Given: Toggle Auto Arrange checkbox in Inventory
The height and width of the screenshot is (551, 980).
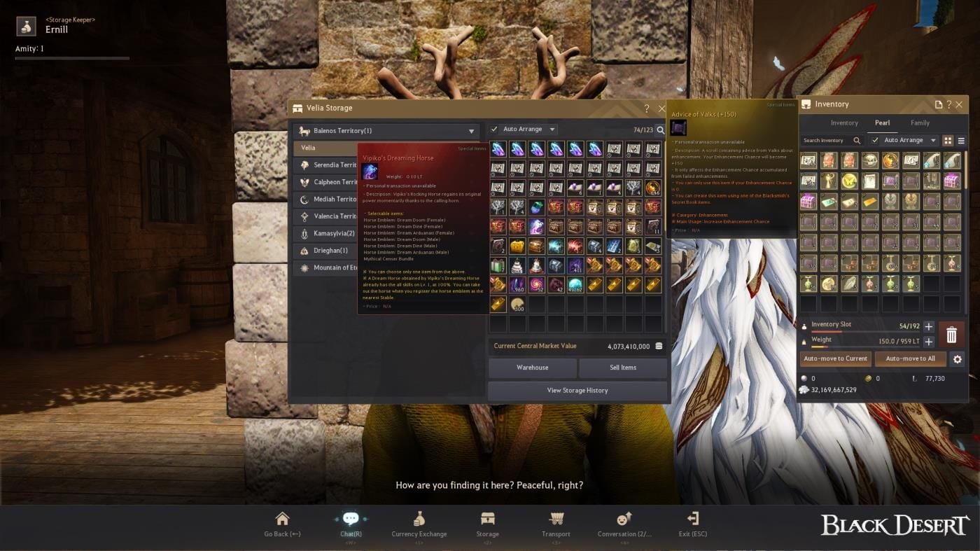Looking at the screenshot, I should [875, 141].
